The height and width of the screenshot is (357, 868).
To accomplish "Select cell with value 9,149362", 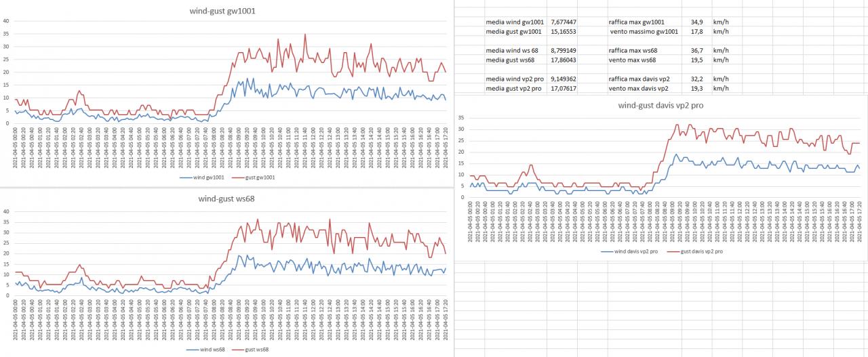I will click(x=563, y=79).
